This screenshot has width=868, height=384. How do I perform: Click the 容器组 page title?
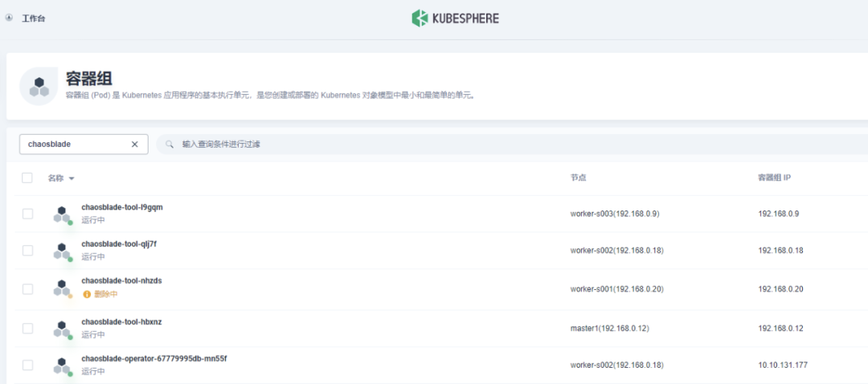[x=88, y=79]
